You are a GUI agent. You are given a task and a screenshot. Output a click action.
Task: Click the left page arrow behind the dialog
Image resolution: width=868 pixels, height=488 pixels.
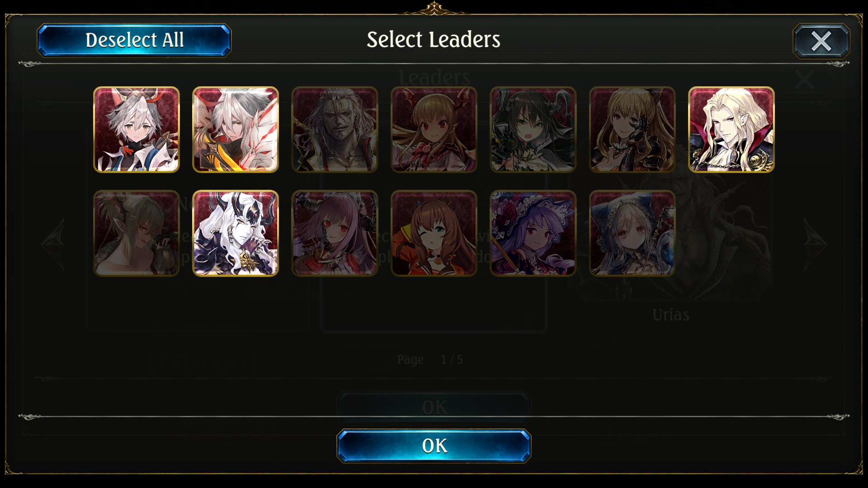[53, 244]
